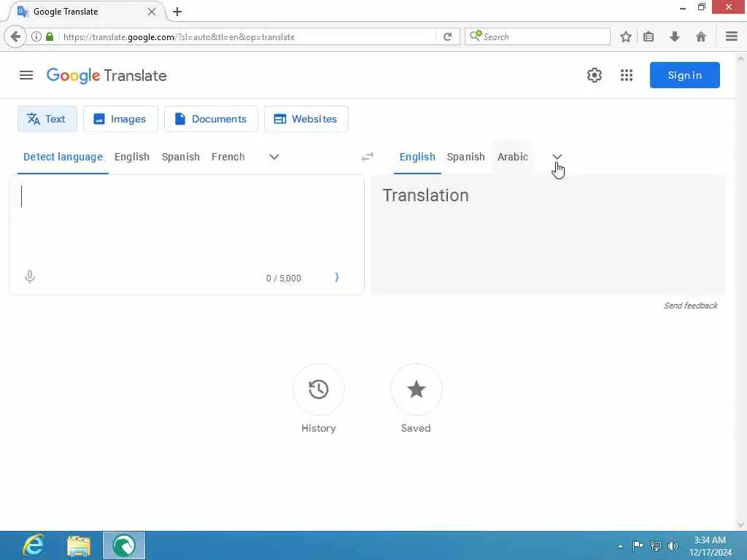The image size is (747, 560).
Task: Open Action Center flag icon
Action: (x=638, y=545)
